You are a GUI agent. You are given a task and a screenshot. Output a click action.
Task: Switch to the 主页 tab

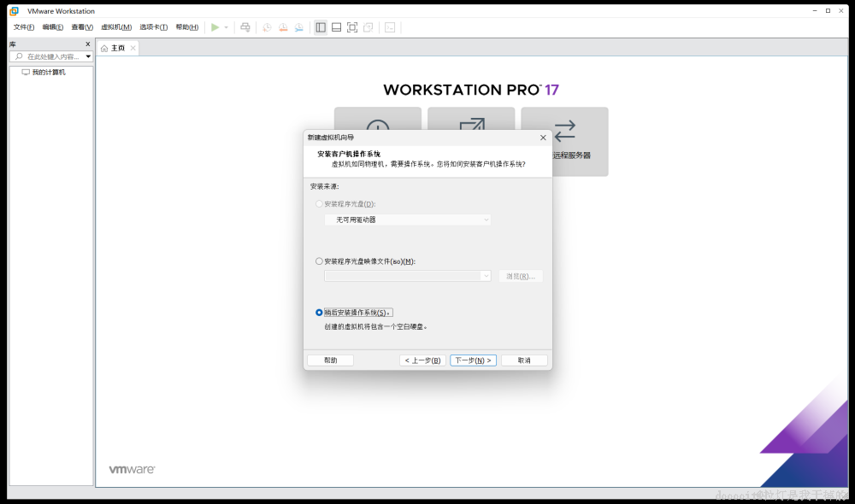[x=117, y=48]
